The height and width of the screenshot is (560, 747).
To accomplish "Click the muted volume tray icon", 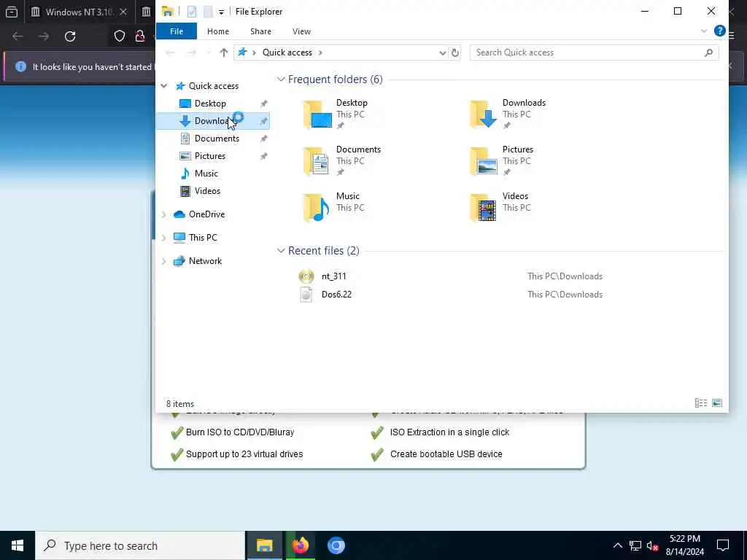I will pyautogui.click(x=653, y=545).
